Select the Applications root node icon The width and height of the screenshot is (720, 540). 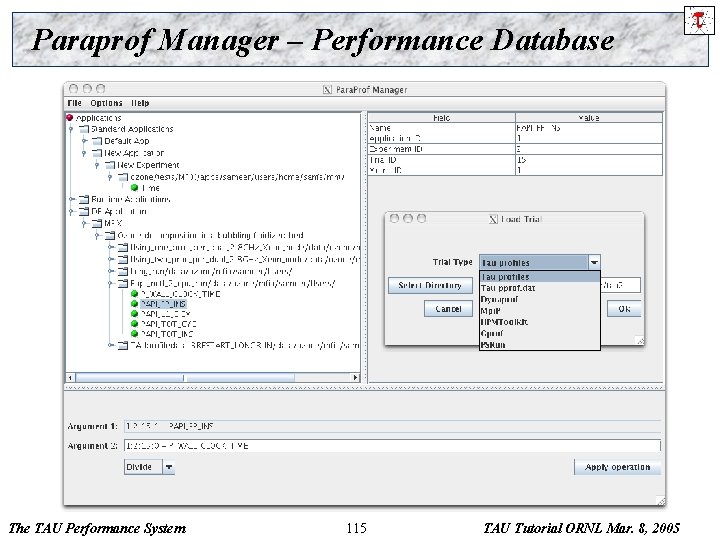[x=70, y=118]
